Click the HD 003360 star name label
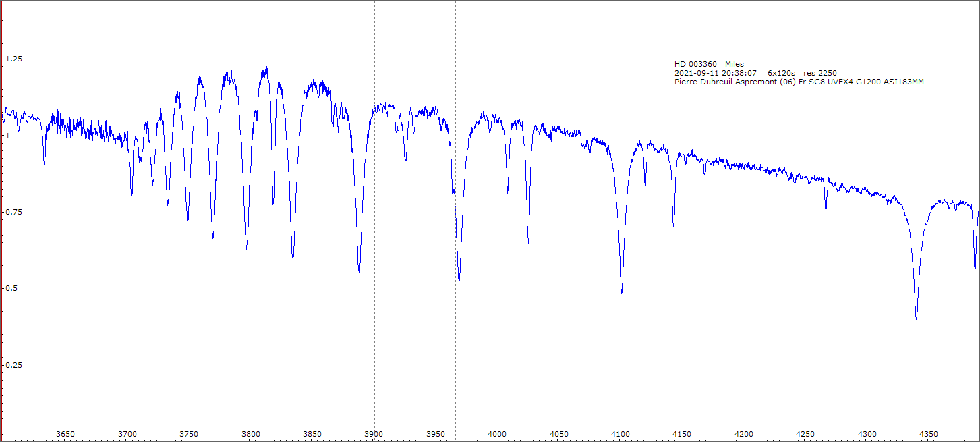This screenshot has height=442, width=980. coord(695,64)
